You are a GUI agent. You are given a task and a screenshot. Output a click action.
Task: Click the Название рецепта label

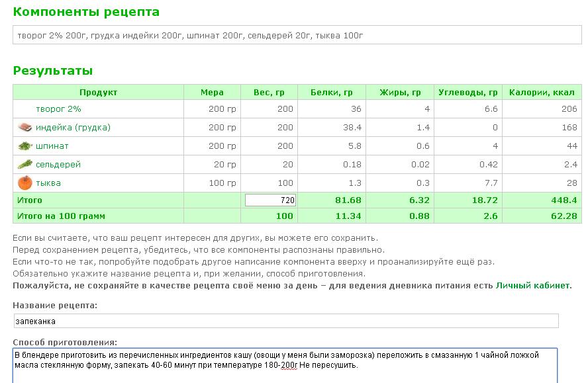55,306
